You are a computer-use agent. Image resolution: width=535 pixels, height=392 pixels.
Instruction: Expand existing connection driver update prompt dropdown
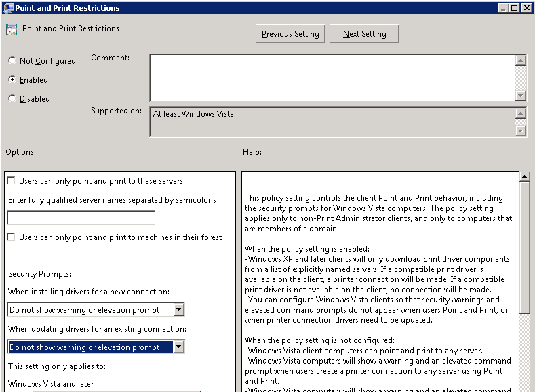point(178,347)
